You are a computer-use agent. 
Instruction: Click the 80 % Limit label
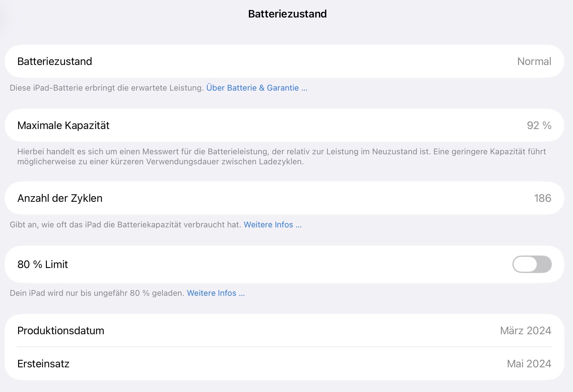[x=42, y=264]
